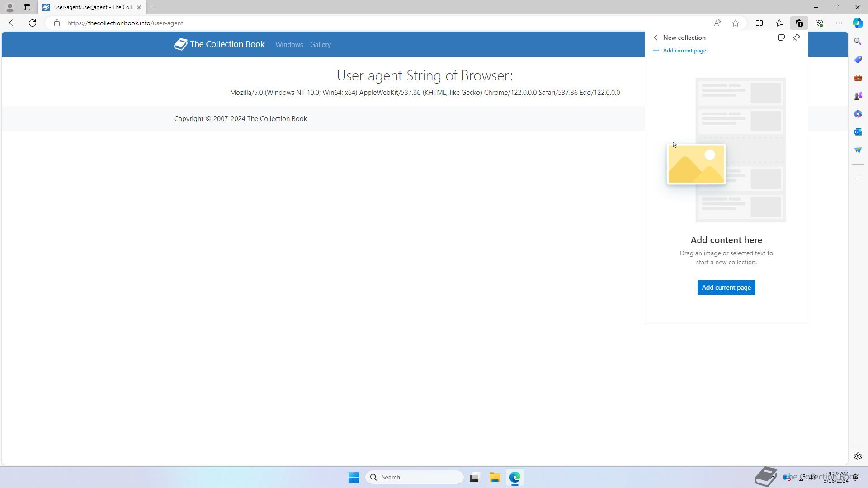Open the Gallery nav item
868x488 pixels.
pyautogui.click(x=320, y=45)
